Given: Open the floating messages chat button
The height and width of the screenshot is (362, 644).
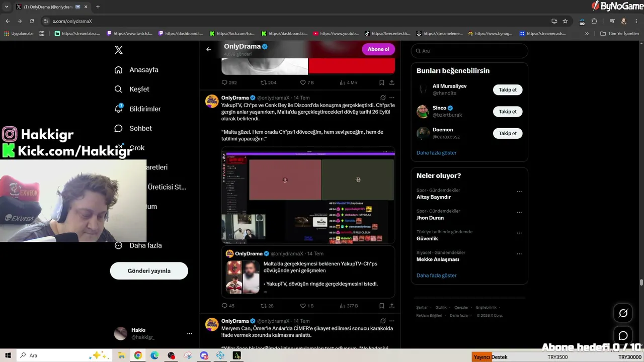Looking at the screenshot, I should (623, 335).
